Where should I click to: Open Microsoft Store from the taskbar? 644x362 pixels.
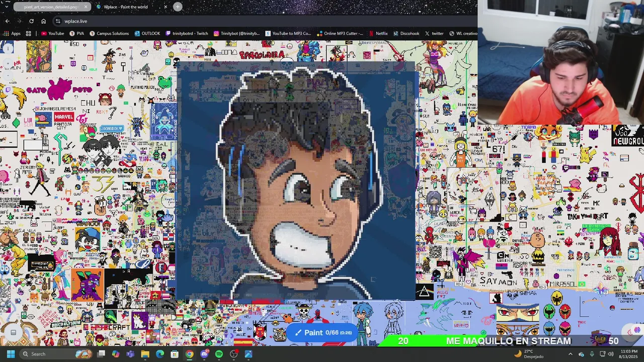[x=175, y=354]
